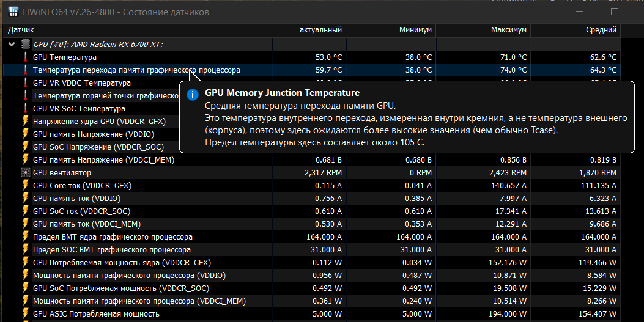Click the lightning icon for GPU память Напряжение (VDDCI_MEM)

tap(26, 159)
